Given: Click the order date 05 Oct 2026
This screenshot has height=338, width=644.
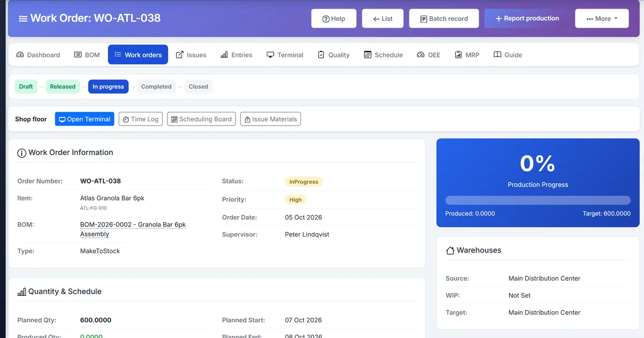Looking at the screenshot, I should click(x=303, y=217).
